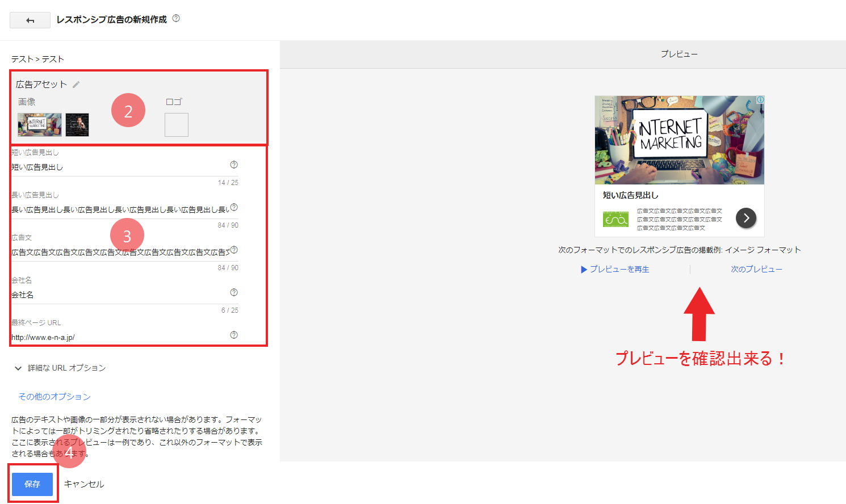
Task: Click 短い広告見出し headline in ad preview
Action: coord(631,195)
